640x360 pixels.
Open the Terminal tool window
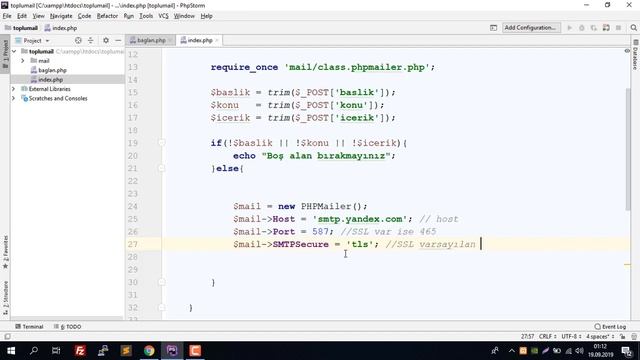(29, 327)
